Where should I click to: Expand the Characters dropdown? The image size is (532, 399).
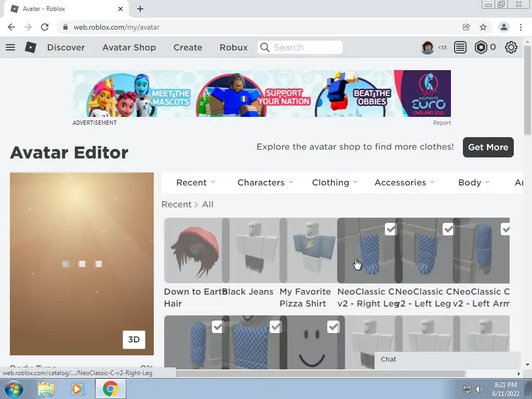click(x=265, y=182)
